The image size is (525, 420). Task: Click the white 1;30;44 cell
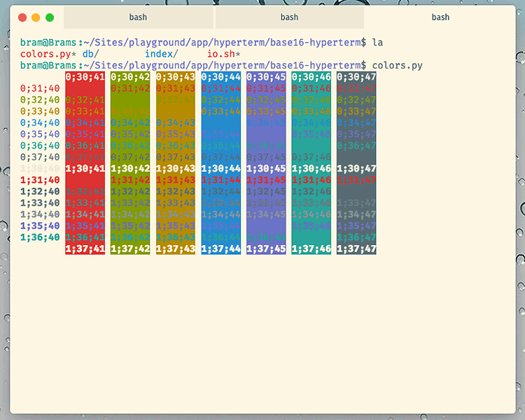pyautogui.click(x=221, y=169)
